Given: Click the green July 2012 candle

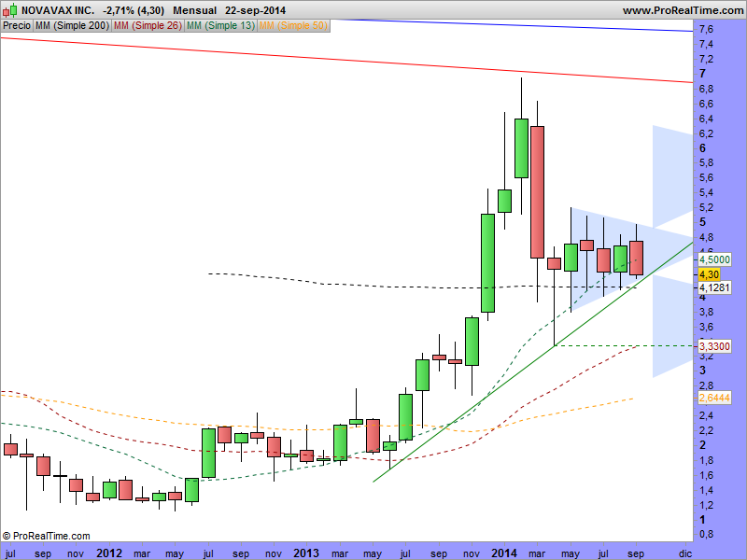Looking at the screenshot, I should click(208, 453).
